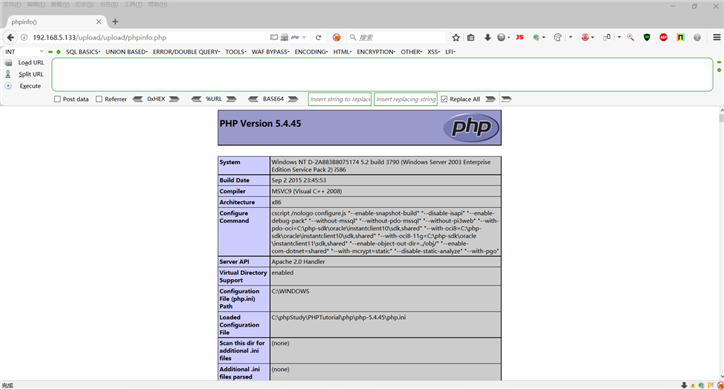724x390 pixels.
Task: Open a new tab with plus button
Action: (x=115, y=22)
